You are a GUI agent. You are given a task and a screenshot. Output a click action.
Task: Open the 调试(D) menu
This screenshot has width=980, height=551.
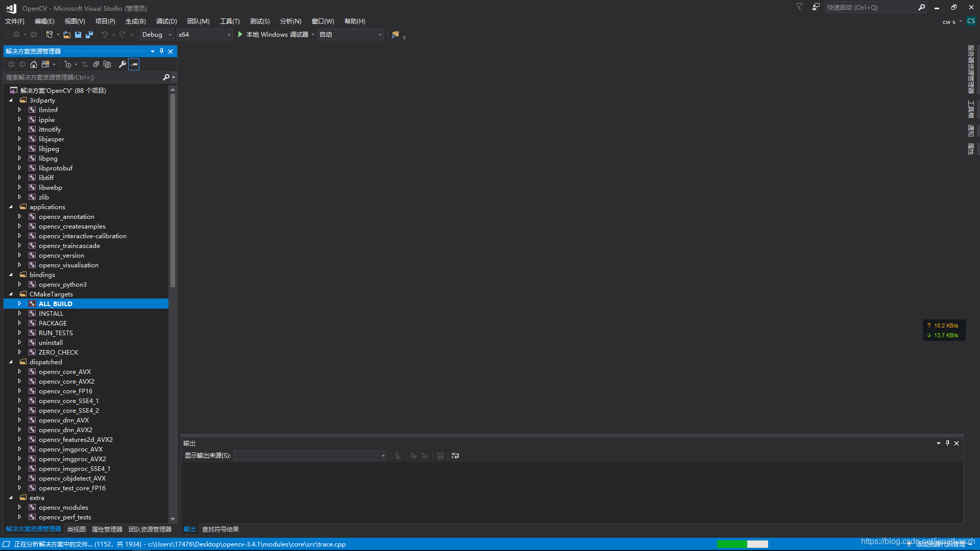click(x=166, y=21)
